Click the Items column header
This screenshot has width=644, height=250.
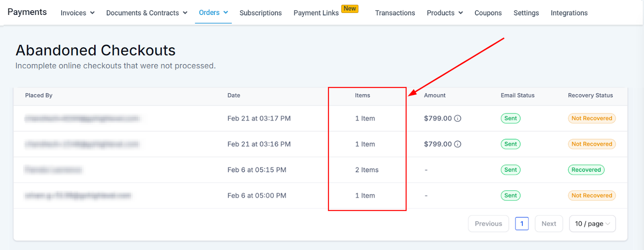point(362,96)
